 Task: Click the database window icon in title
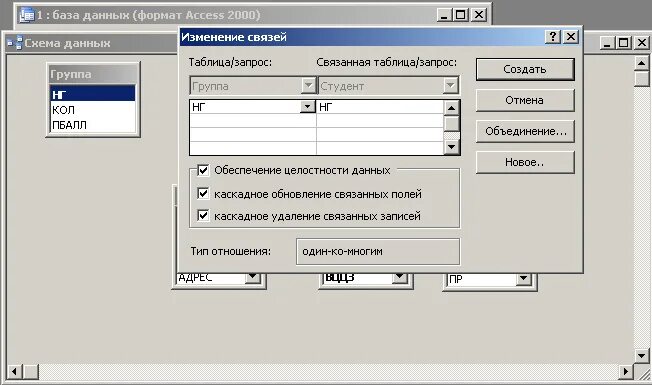[x=27, y=15]
